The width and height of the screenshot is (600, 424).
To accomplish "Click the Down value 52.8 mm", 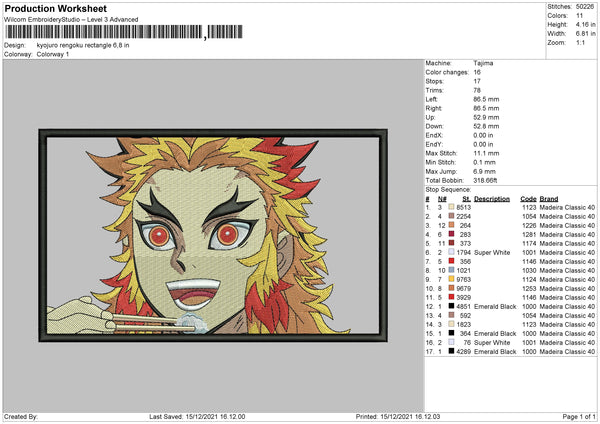I will tap(486, 126).
